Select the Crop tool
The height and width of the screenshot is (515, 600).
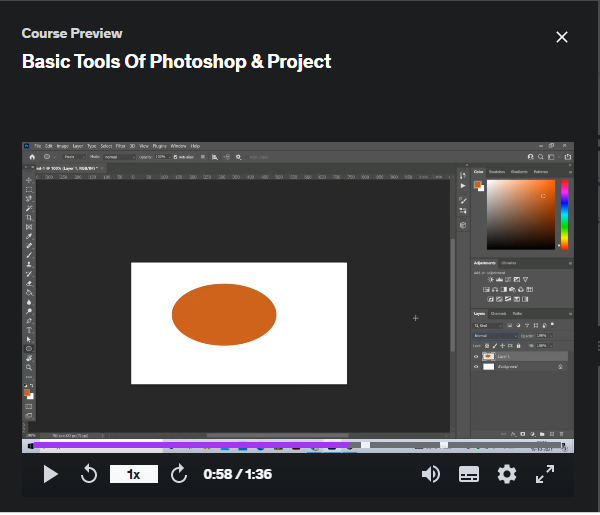(29, 217)
